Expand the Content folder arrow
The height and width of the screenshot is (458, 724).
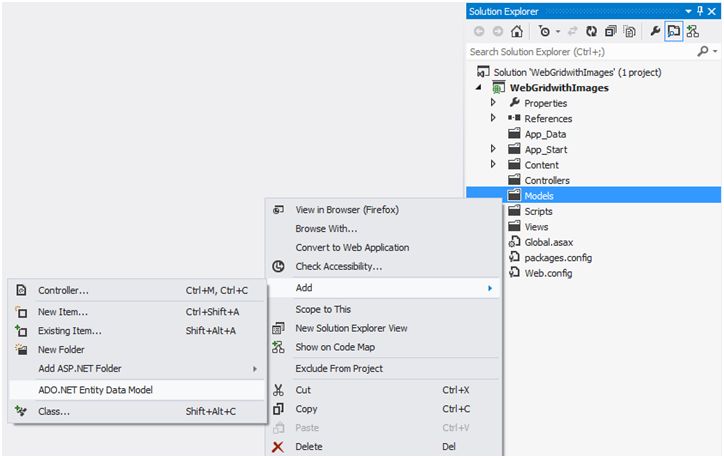[x=493, y=164]
